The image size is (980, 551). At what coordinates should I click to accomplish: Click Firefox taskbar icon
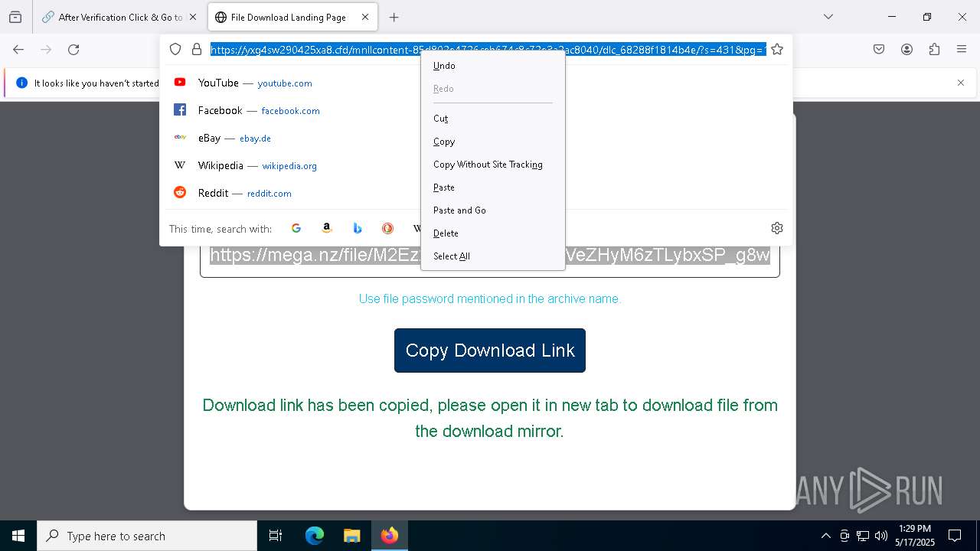390,536
